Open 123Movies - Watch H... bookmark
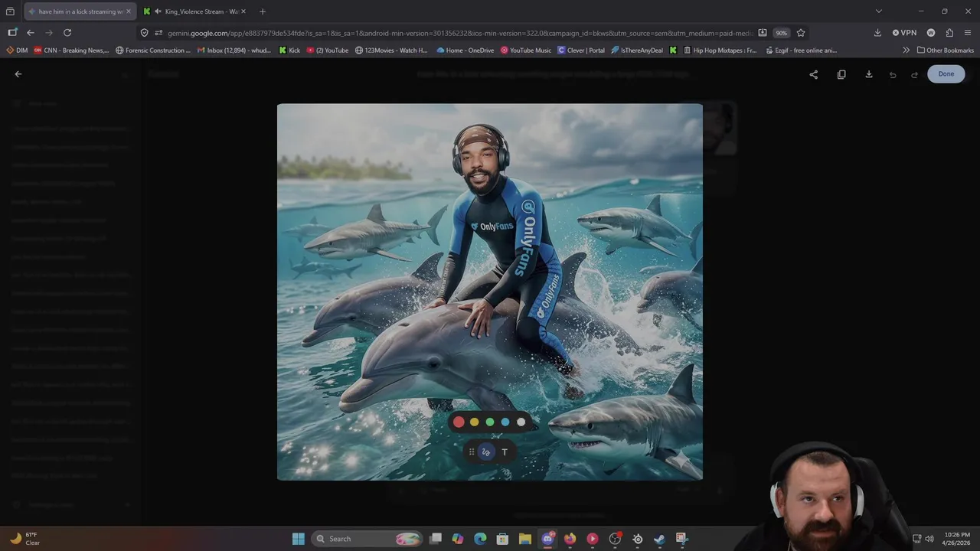The height and width of the screenshot is (551, 980). coord(392,51)
